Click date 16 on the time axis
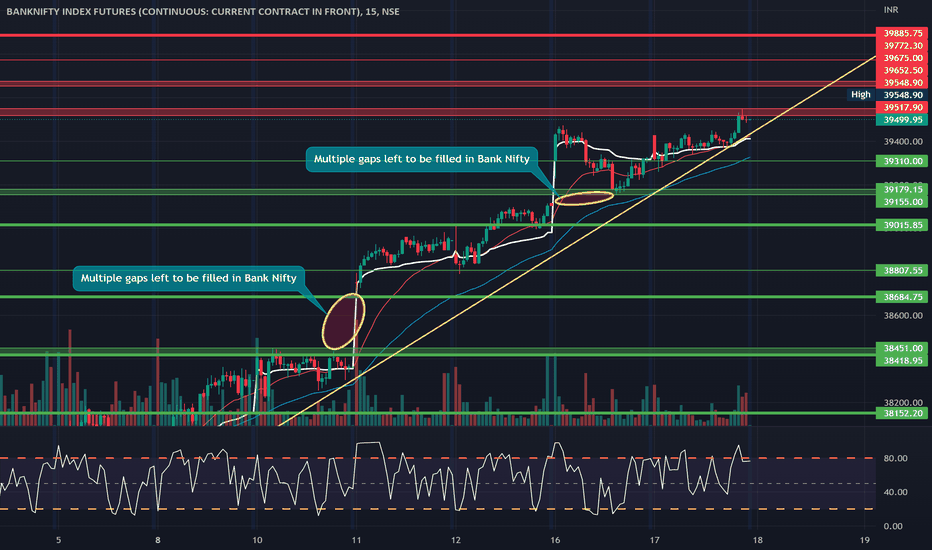Image resolution: width=932 pixels, height=550 pixels. (555, 540)
